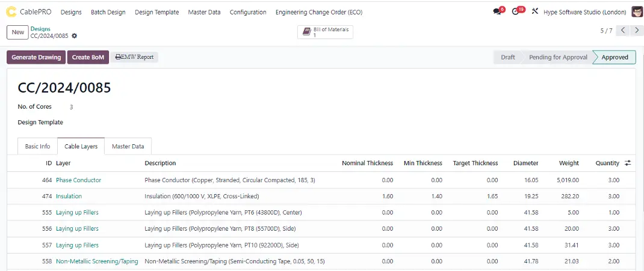Click the Phase Conductor description cell
Viewport: 644px width, 271px height.
click(x=229, y=180)
